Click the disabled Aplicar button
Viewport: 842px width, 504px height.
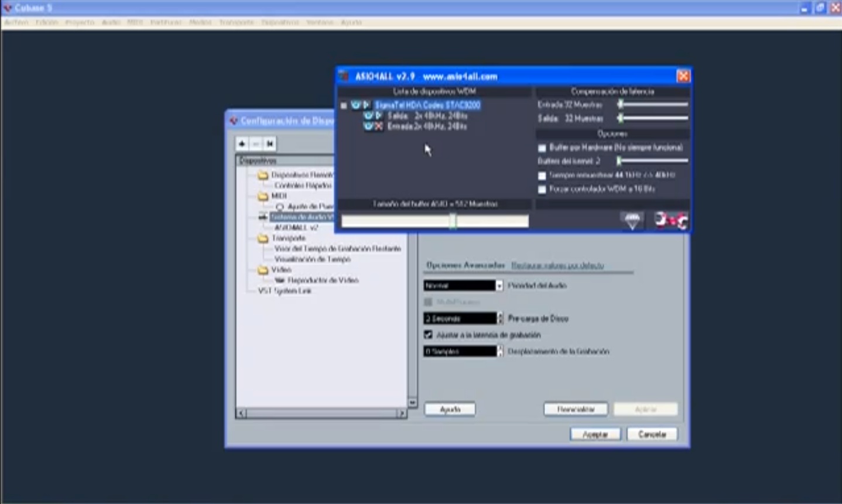[x=646, y=409]
